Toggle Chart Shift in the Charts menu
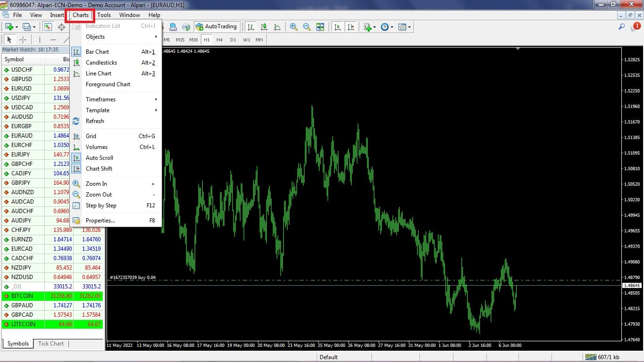Screen dimensions: 644x362 pos(116,169)
